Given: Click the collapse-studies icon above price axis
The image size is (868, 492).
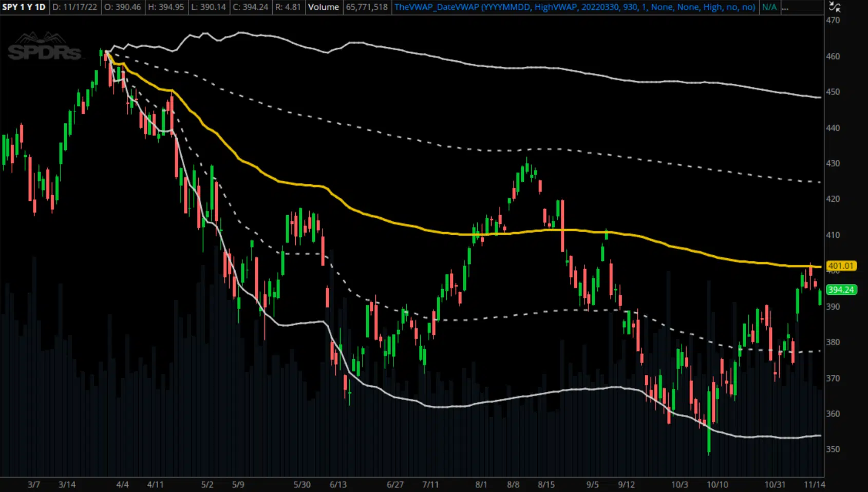Looking at the screenshot, I should (x=835, y=7).
